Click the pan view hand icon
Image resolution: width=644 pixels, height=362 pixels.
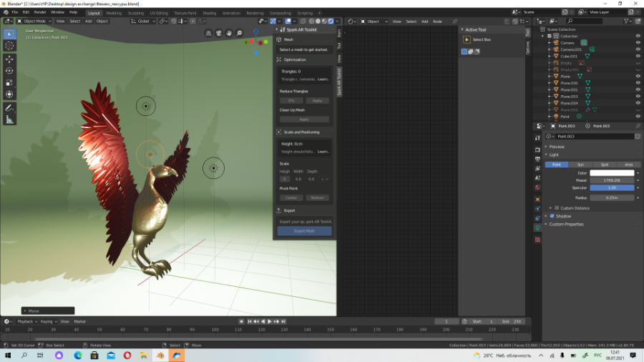pos(229,33)
